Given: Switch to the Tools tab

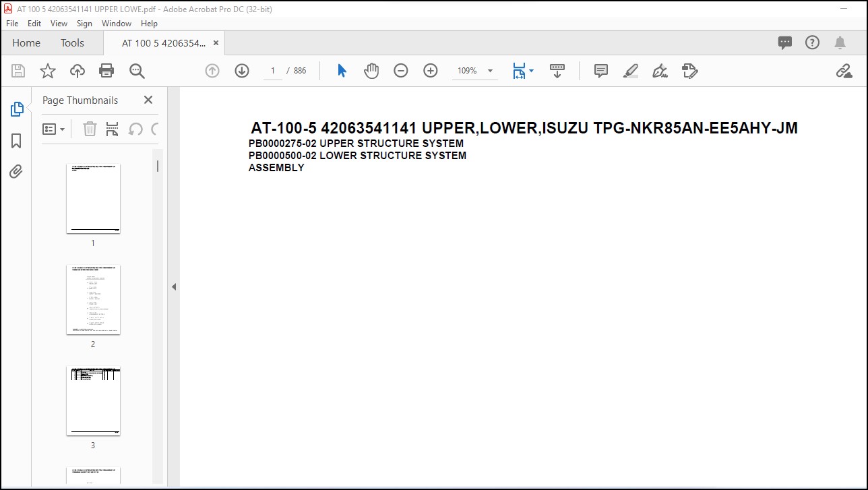Looking at the screenshot, I should point(72,42).
